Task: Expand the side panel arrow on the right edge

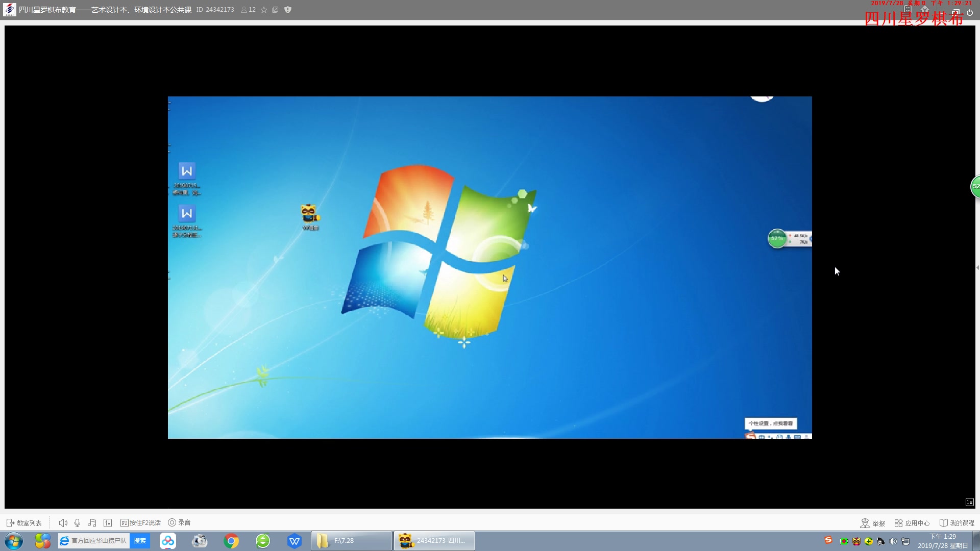Action: [x=977, y=268]
